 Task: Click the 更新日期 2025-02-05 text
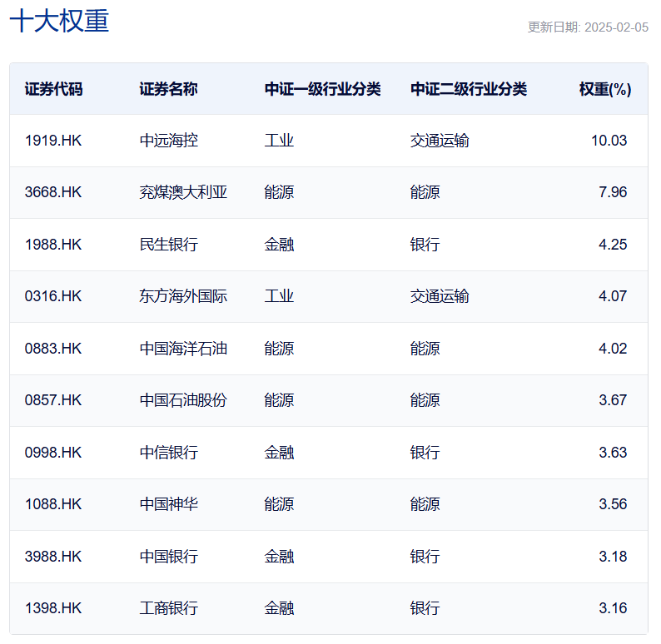(588, 27)
